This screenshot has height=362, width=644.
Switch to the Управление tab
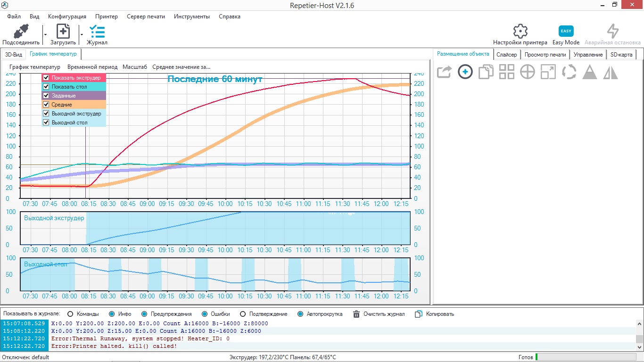point(588,55)
